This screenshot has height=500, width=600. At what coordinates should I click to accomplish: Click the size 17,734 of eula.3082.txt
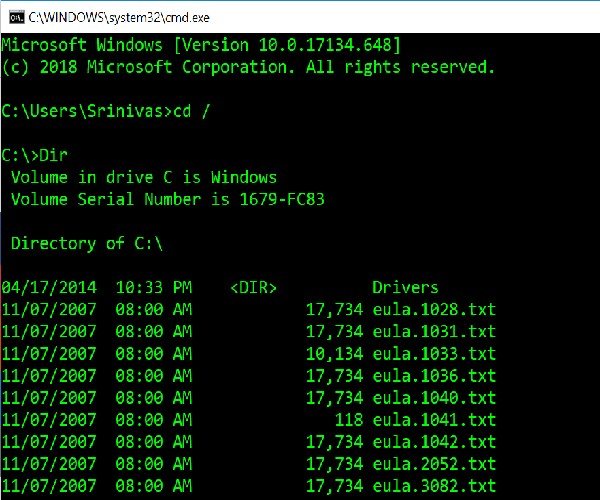334,486
